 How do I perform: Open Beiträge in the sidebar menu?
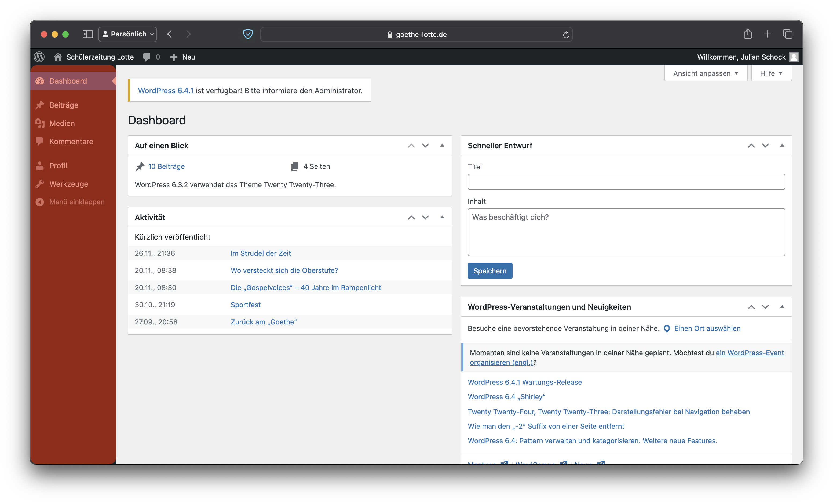coord(64,105)
